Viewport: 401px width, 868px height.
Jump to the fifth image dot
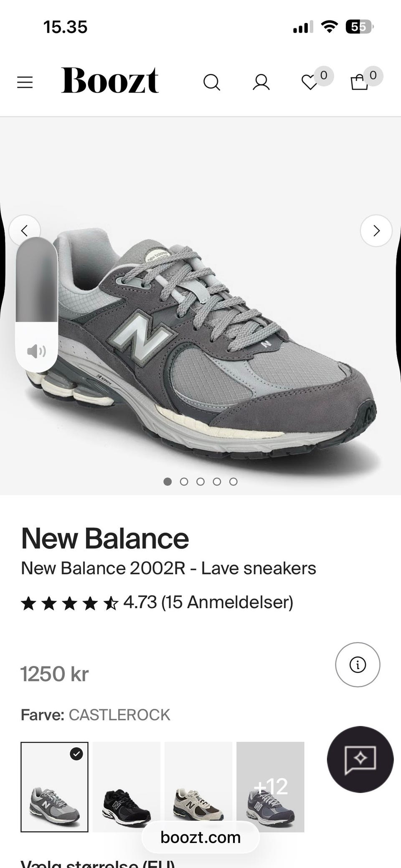pos(233,482)
